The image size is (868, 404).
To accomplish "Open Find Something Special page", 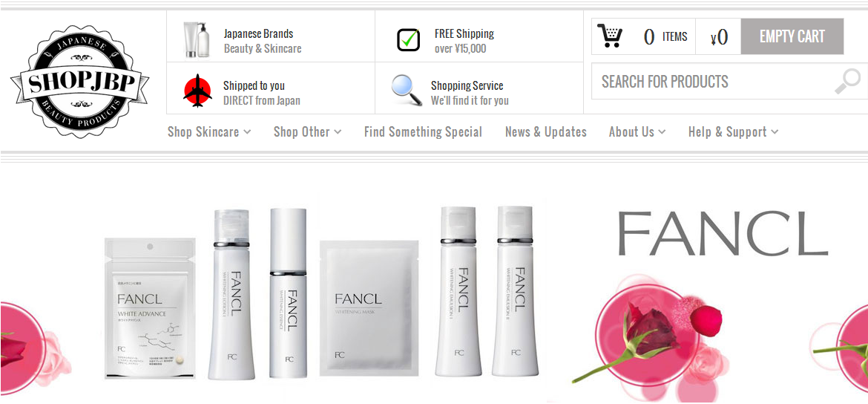I will coord(423,132).
